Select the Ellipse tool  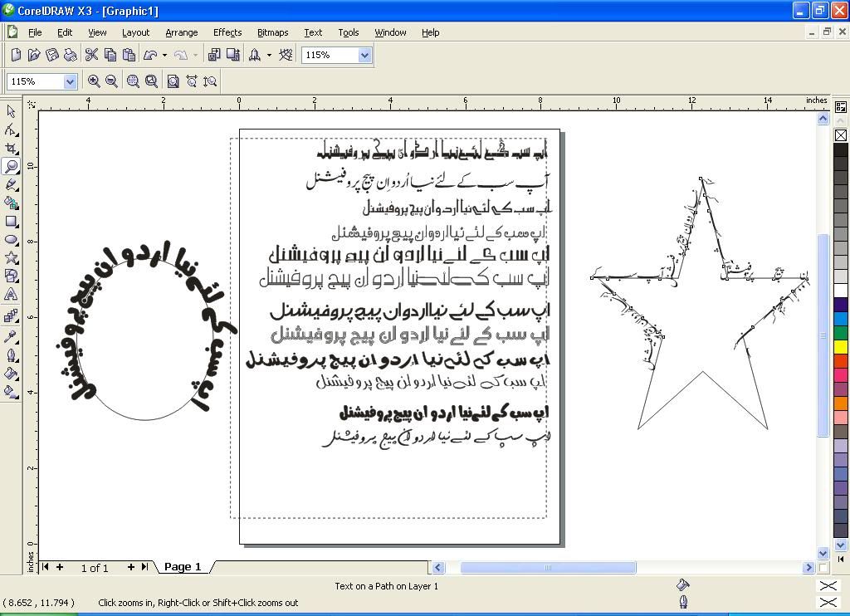pyautogui.click(x=11, y=240)
